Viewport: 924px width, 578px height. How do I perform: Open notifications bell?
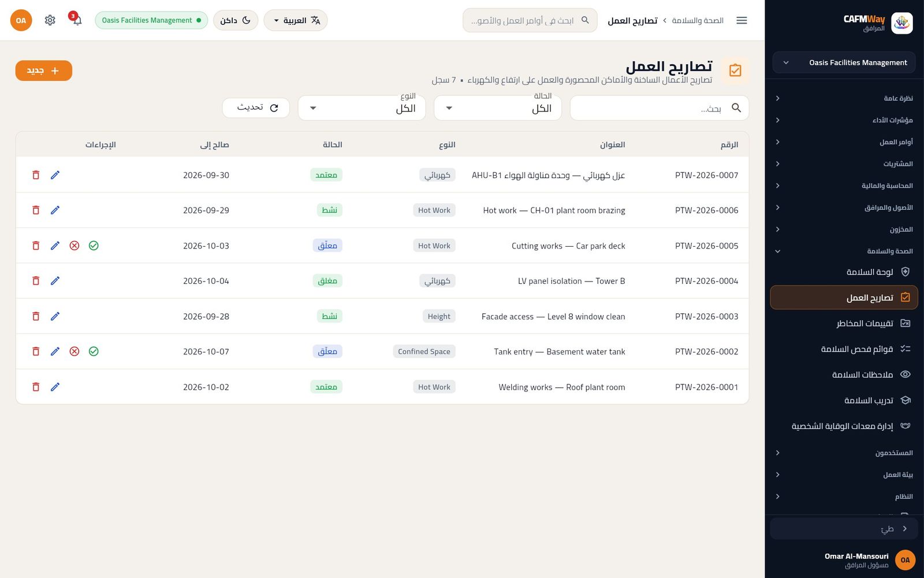(x=76, y=20)
